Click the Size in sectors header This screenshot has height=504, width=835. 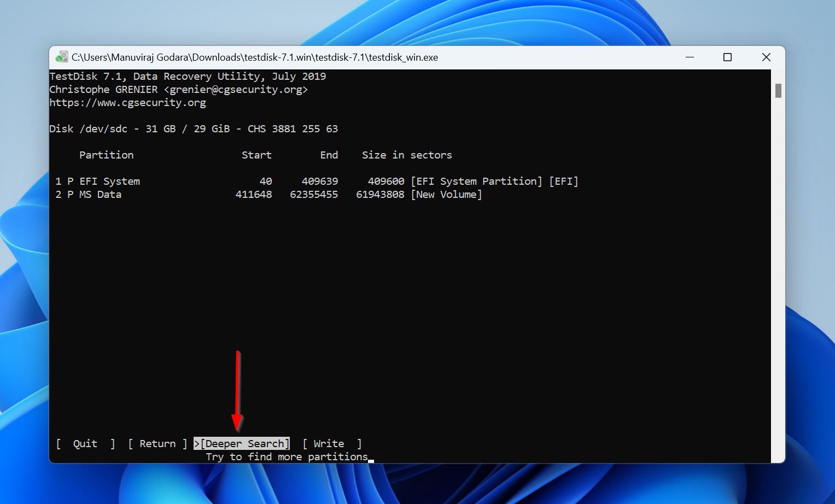coord(407,155)
